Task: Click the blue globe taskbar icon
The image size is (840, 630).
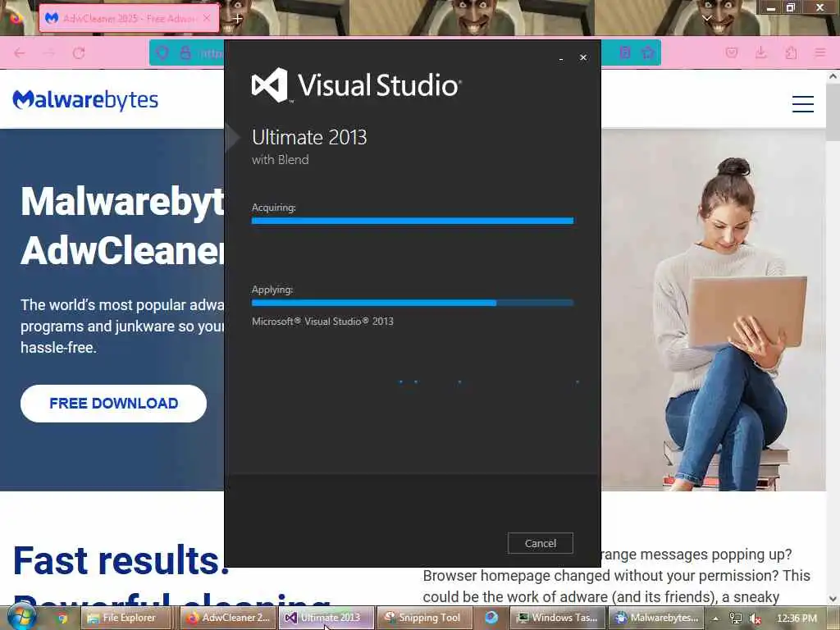Action: coord(491,618)
